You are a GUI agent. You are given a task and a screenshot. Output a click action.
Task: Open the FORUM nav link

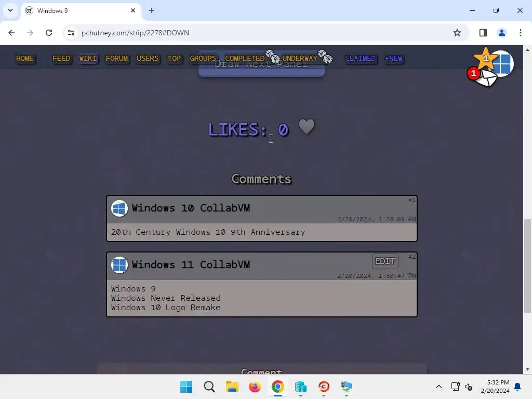117,58
